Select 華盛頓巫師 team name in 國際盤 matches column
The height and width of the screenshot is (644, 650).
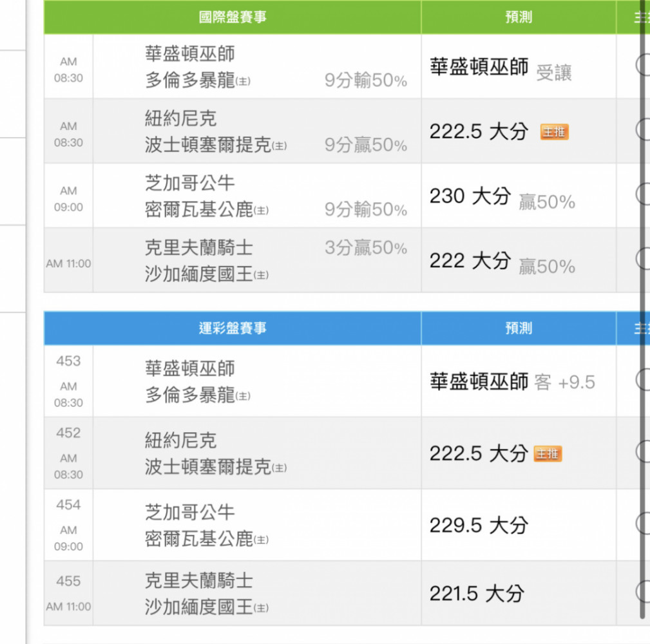coord(190,53)
